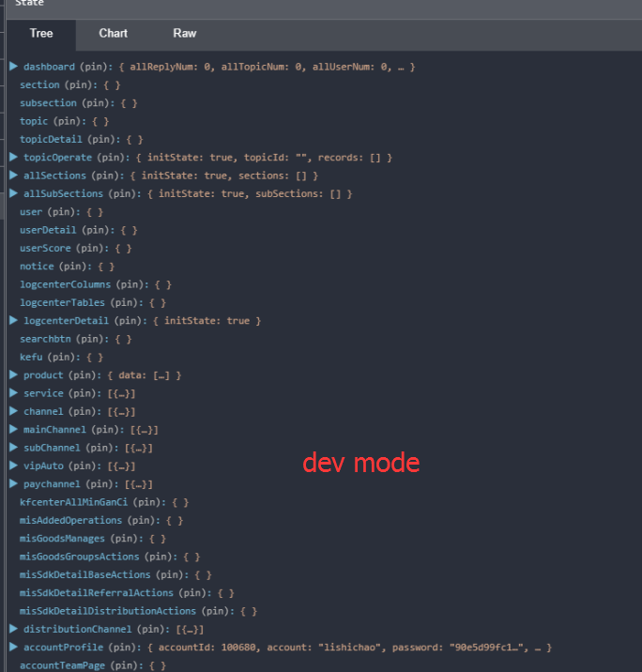Expand the allSubSections node
The width and height of the screenshot is (642, 672).
[x=14, y=193]
